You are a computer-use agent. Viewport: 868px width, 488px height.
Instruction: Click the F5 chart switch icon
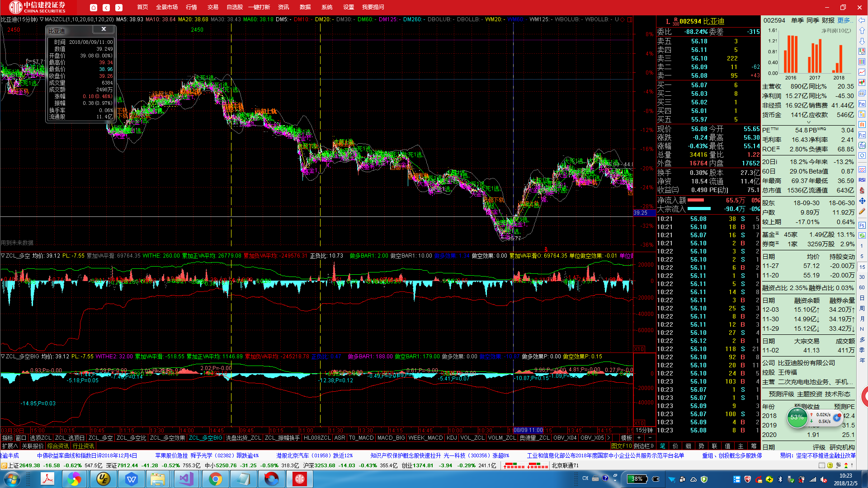[x=862, y=225]
